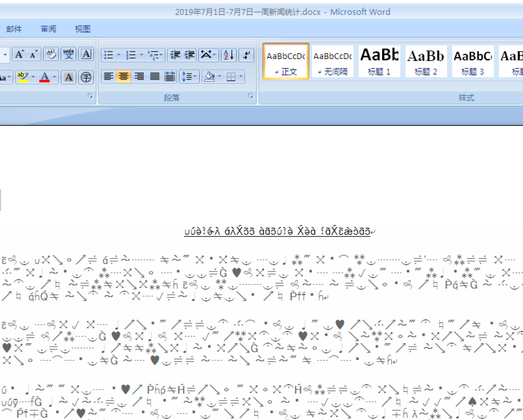The width and height of the screenshot is (523, 420).
Task: Expand the line spacing dropdown
Action: pyautogui.click(x=195, y=76)
